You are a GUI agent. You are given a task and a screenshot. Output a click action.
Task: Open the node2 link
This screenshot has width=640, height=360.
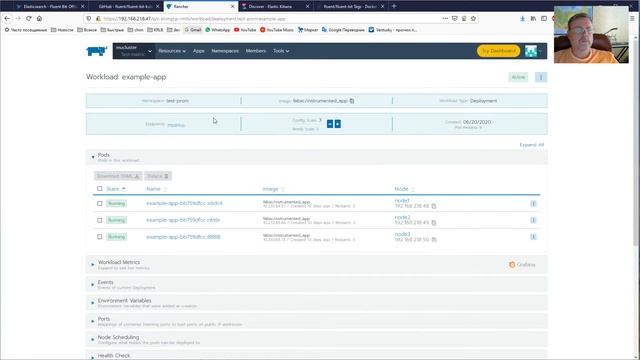click(402, 217)
